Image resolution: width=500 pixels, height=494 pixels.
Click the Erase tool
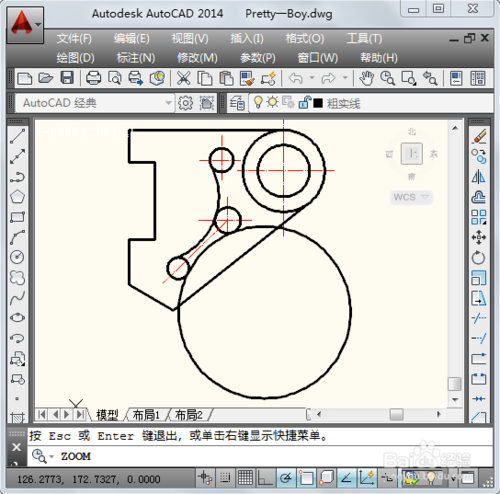coord(479,136)
